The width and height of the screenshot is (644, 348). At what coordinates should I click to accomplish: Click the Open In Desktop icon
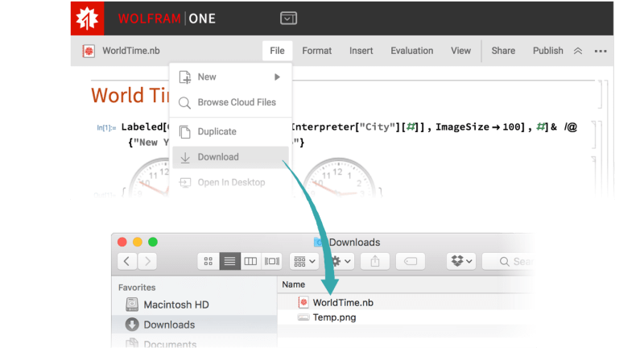(185, 182)
